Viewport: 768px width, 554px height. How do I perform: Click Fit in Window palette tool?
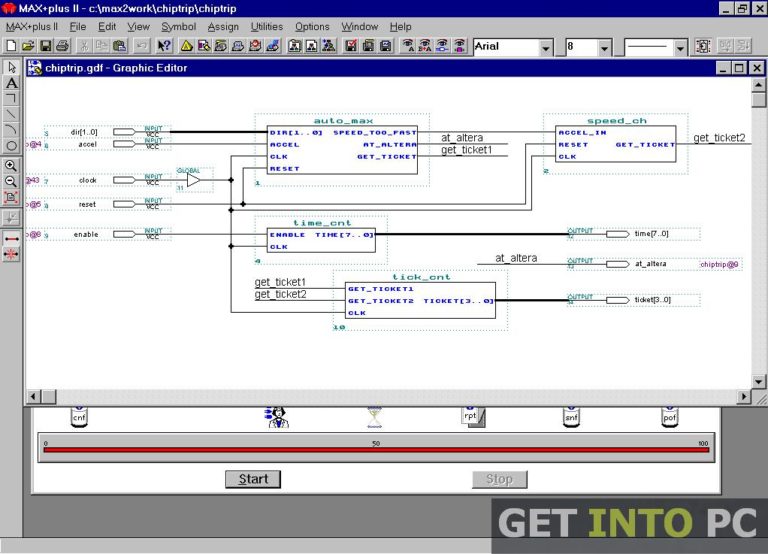point(11,198)
